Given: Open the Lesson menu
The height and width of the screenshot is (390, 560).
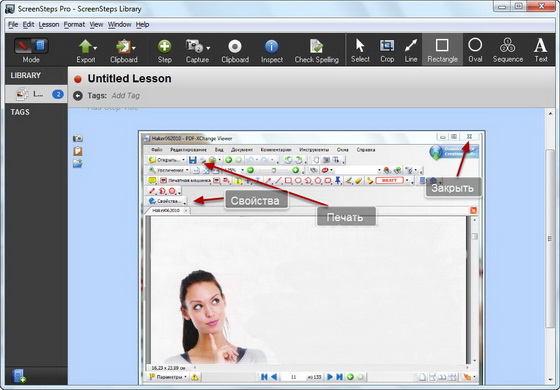Looking at the screenshot, I should click(49, 25).
